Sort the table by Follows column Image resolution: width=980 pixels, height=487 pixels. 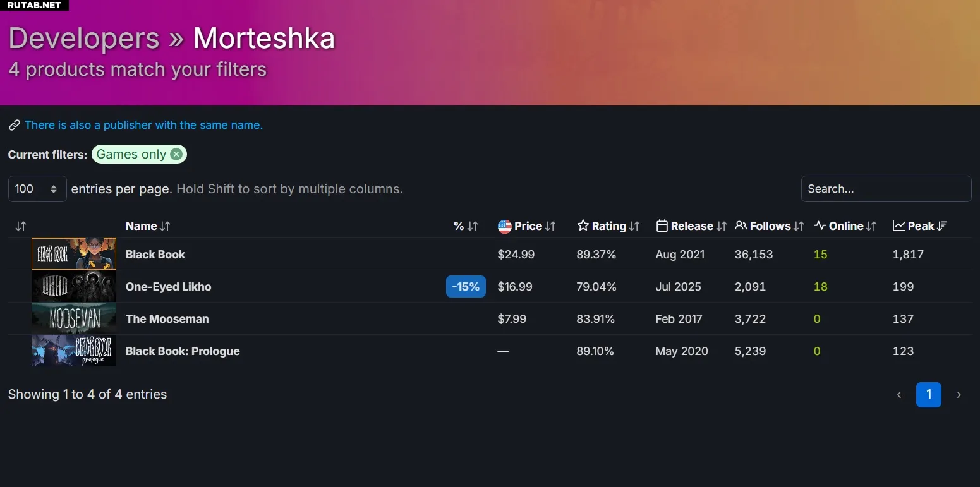[x=770, y=226]
